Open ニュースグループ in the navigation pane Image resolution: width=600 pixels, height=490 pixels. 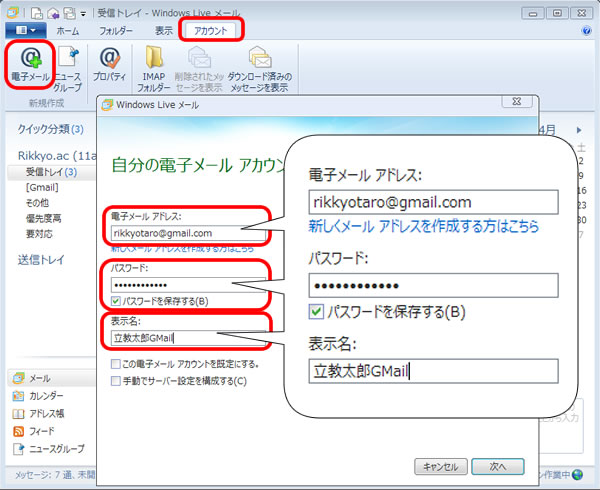(51, 449)
